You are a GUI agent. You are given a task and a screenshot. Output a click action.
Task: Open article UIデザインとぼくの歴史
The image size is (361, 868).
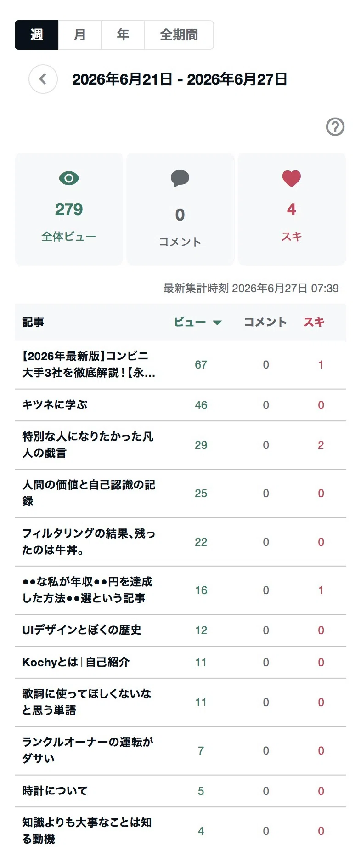82,630
